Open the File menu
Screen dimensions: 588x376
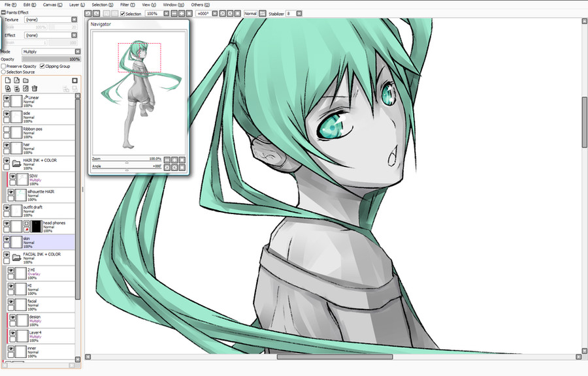[10, 5]
